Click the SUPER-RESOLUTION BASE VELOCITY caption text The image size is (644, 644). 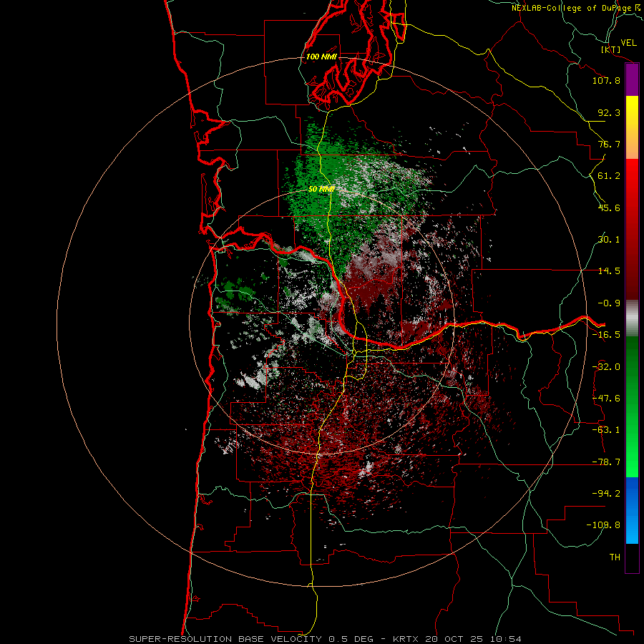coord(225,639)
